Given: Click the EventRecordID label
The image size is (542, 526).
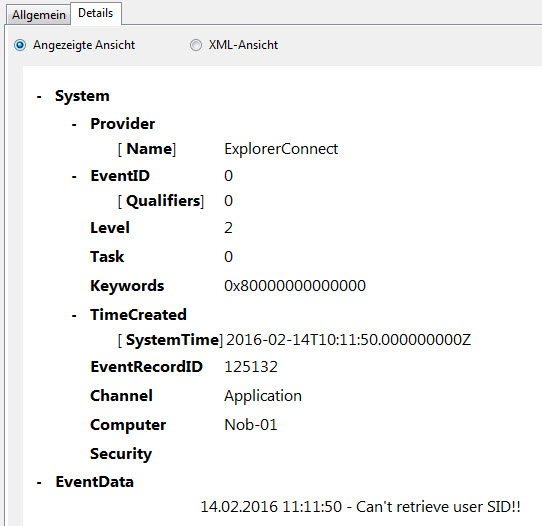Looking at the screenshot, I should [147, 367].
